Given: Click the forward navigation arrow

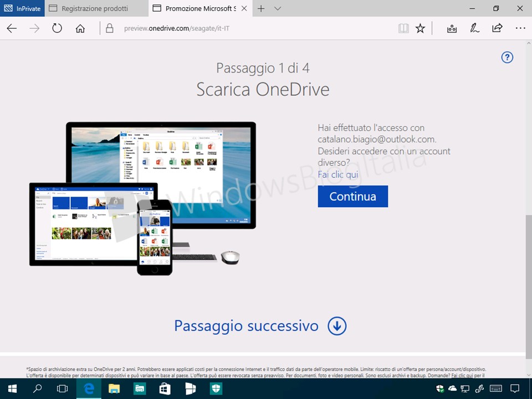Looking at the screenshot, I should tap(34, 28).
